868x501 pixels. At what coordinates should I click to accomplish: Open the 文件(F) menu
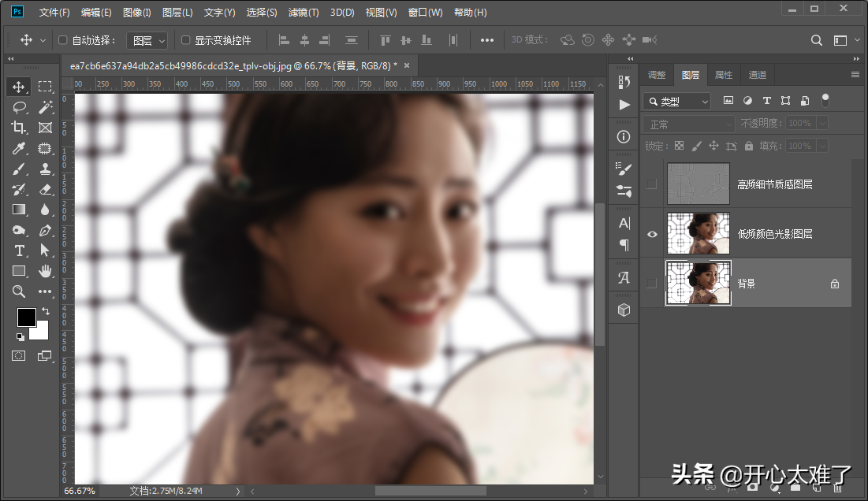(x=54, y=12)
